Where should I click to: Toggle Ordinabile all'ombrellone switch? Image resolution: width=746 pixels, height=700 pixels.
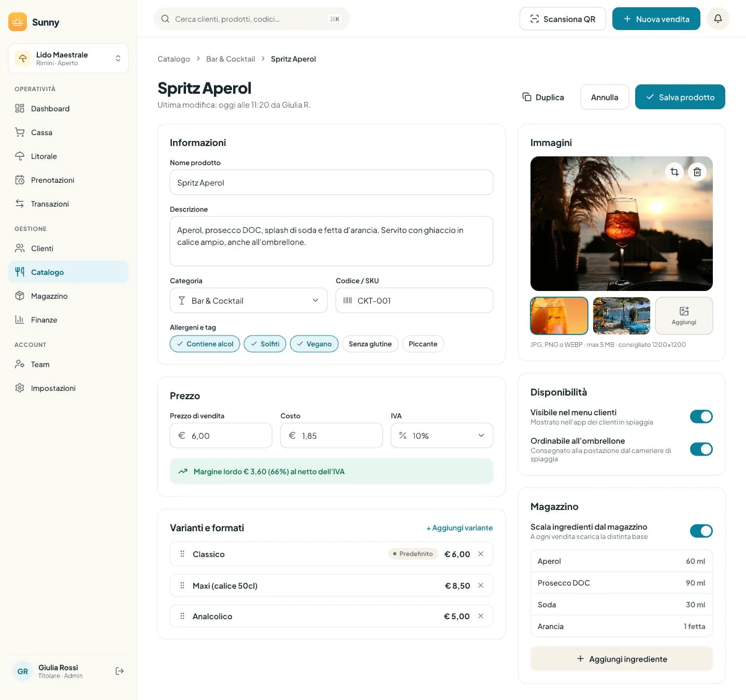701,449
